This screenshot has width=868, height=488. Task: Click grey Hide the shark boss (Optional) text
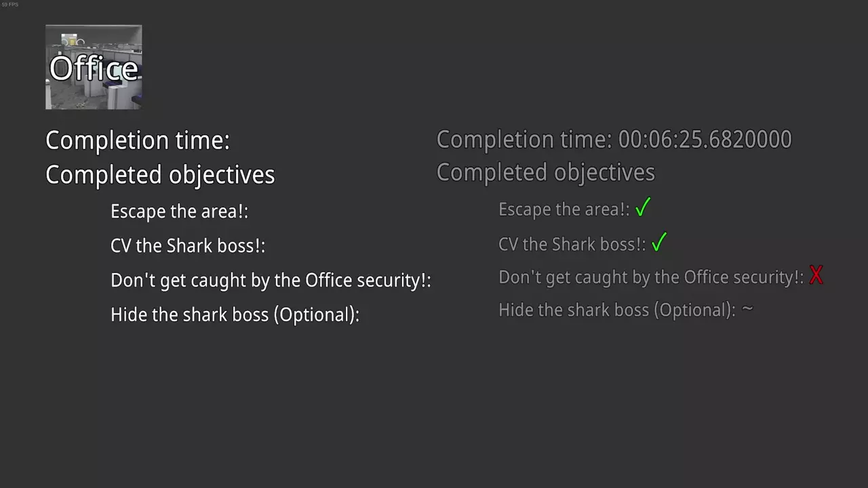click(x=616, y=310)
